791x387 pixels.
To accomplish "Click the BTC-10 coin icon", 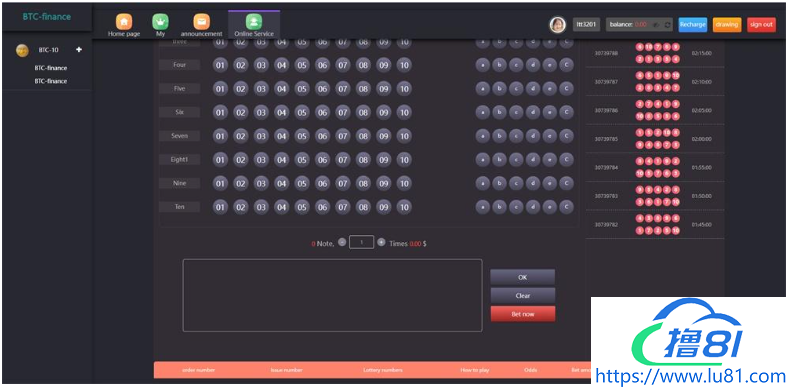I will 22,50.
